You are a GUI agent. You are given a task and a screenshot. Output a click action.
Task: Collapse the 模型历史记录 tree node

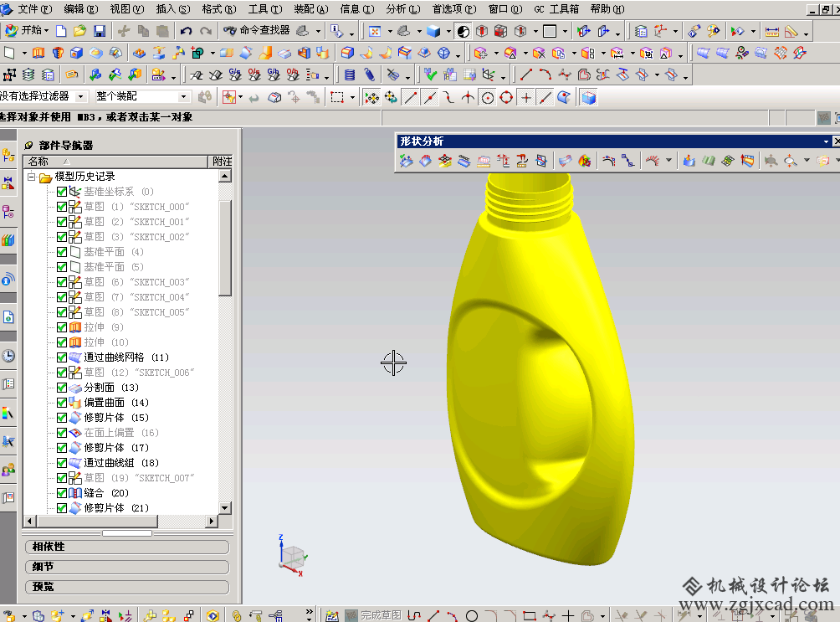tap(32, 177)
